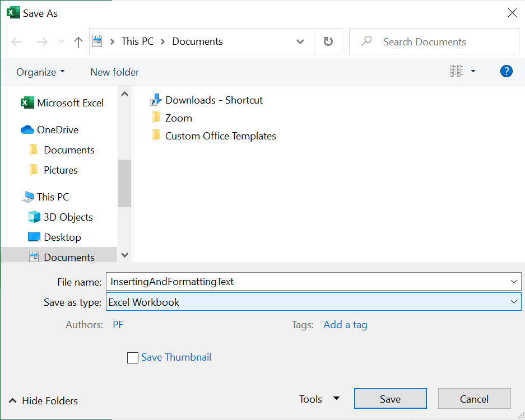Click the view layout icon

(x=456, y=71)
